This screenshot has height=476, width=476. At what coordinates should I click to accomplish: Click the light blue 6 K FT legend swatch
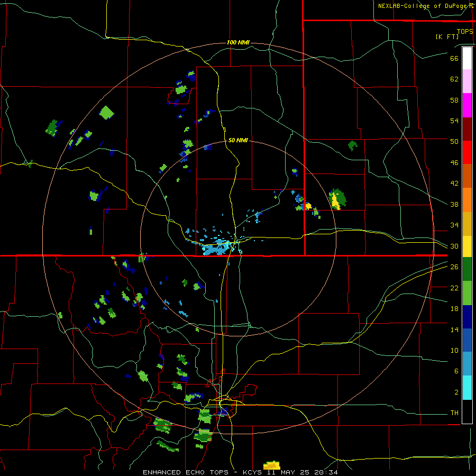click(467, 363)
